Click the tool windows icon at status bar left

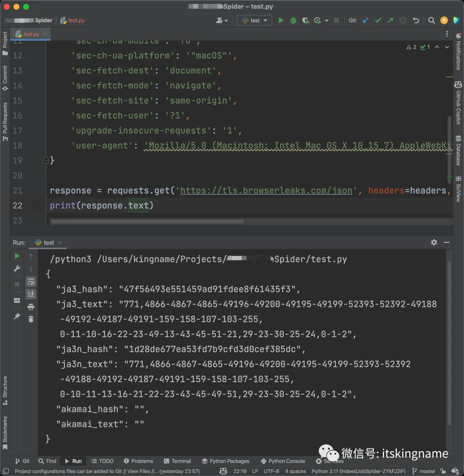pos(6,471)
